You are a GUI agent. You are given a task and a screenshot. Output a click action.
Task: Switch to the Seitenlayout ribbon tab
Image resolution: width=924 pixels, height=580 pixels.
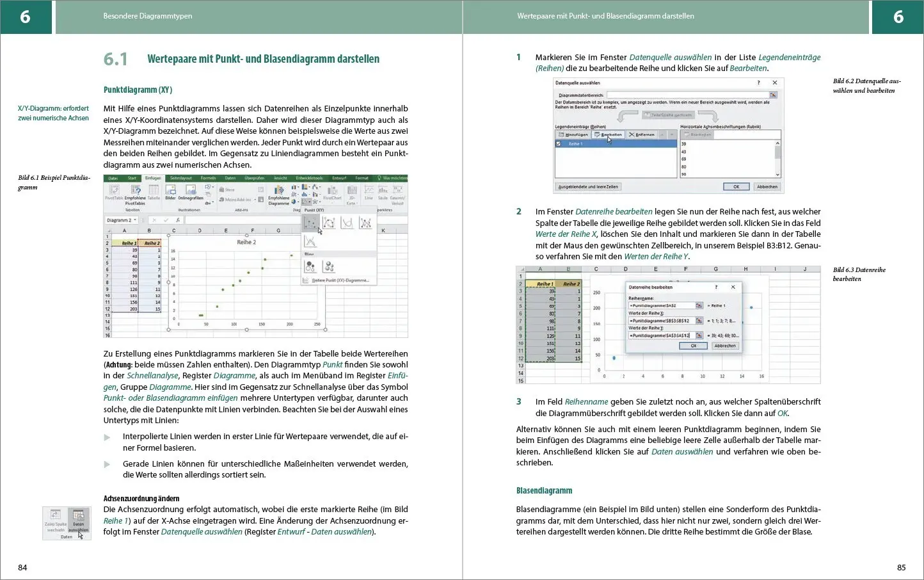pyautogui.click(x=181, y=178)
